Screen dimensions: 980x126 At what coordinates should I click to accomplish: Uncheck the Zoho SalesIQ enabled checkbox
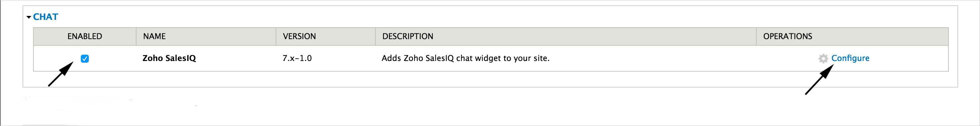click(85, 59)
